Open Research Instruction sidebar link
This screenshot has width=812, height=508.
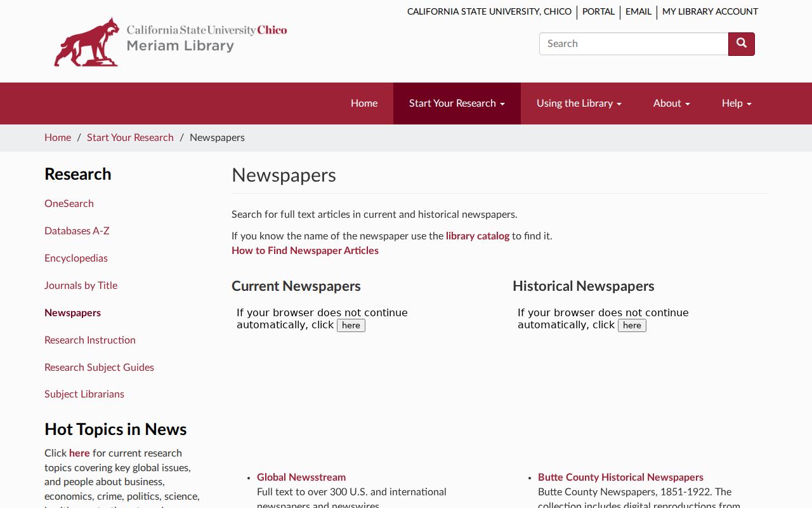click(90, 340)
